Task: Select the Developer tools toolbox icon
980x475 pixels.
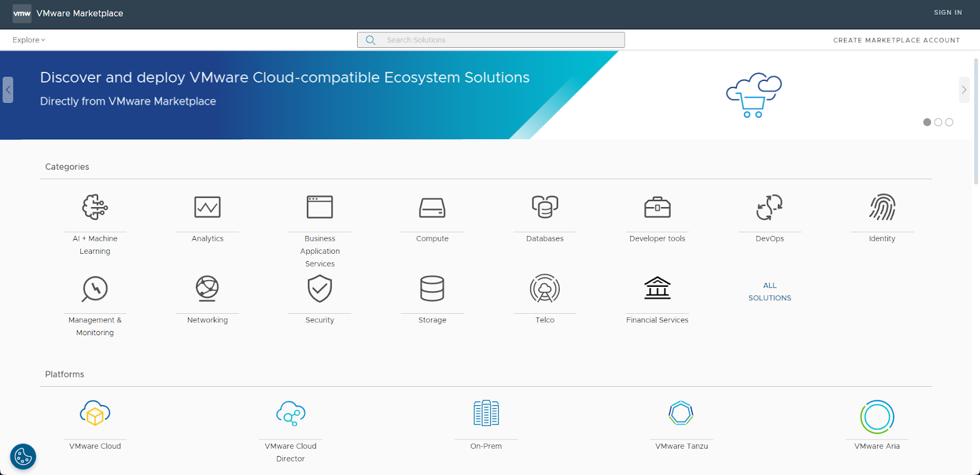Action: pos(657,207)
